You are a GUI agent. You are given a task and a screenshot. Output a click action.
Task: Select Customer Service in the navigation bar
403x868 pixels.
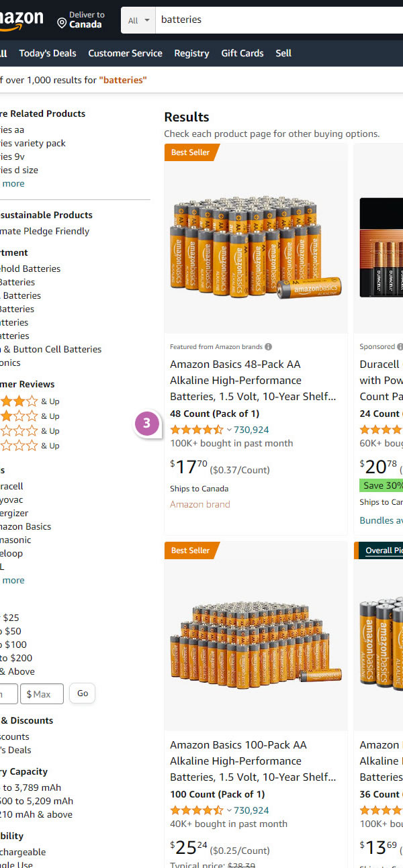[125, 53]
